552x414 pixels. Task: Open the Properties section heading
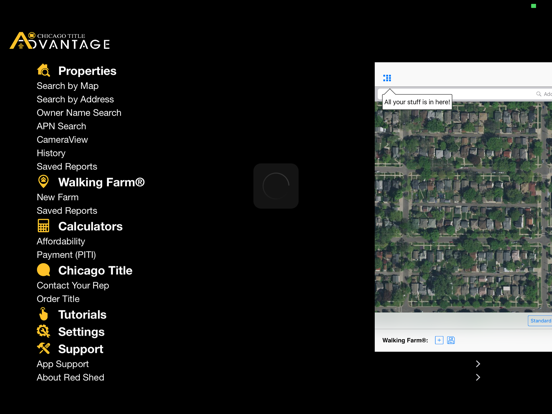click(x=87, y=71)
